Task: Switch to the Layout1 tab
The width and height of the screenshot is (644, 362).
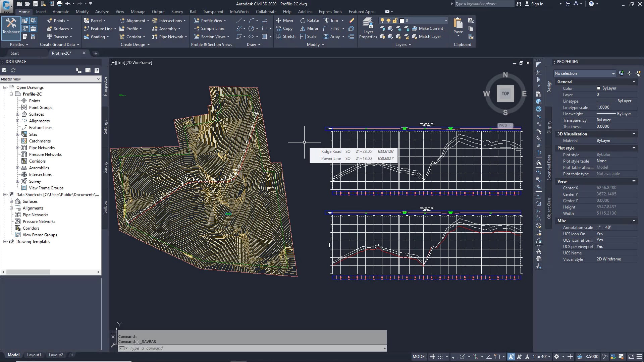Action: [34, 355]
